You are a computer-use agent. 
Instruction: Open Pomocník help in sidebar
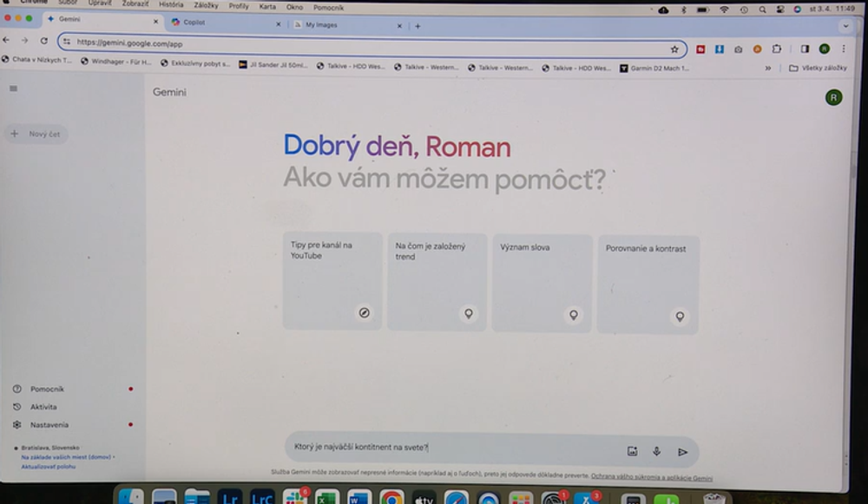[47, 389]
